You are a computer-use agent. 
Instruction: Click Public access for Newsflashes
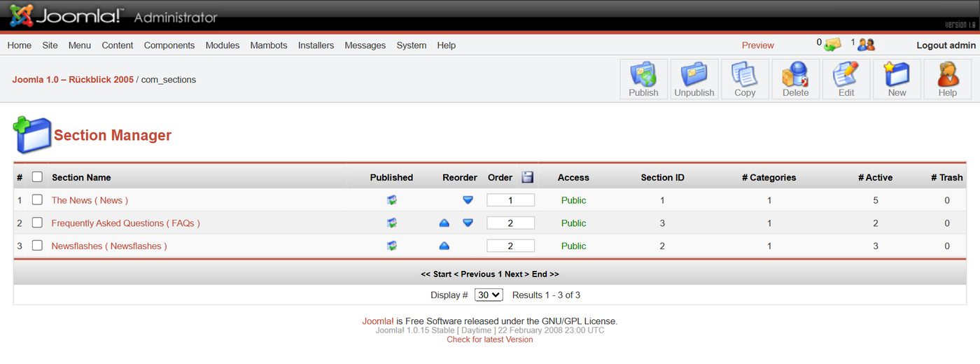pos(573,246)
